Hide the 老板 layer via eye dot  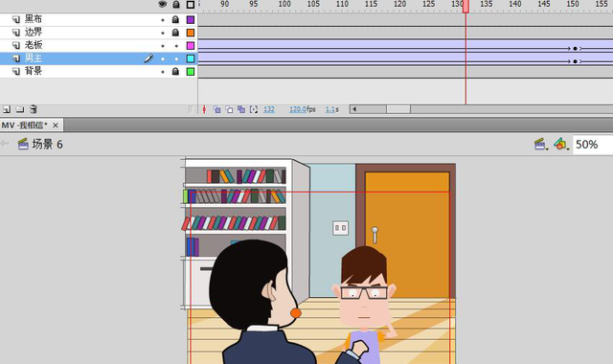click(x=163, y=46)
